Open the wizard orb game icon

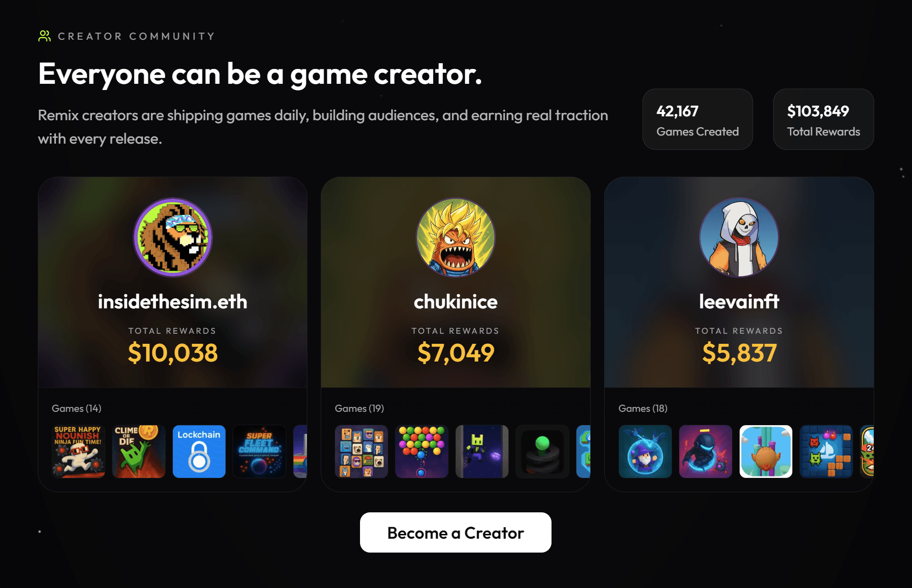(645, 452)
